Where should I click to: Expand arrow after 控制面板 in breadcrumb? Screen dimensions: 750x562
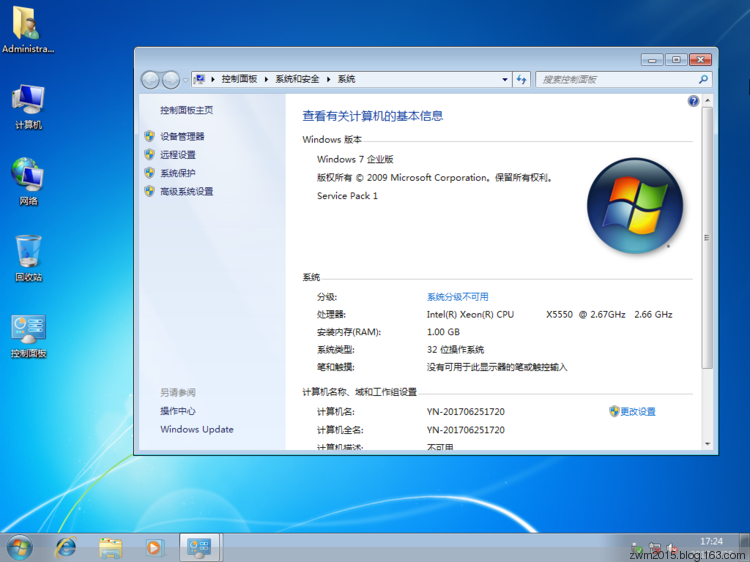[266, 79]
